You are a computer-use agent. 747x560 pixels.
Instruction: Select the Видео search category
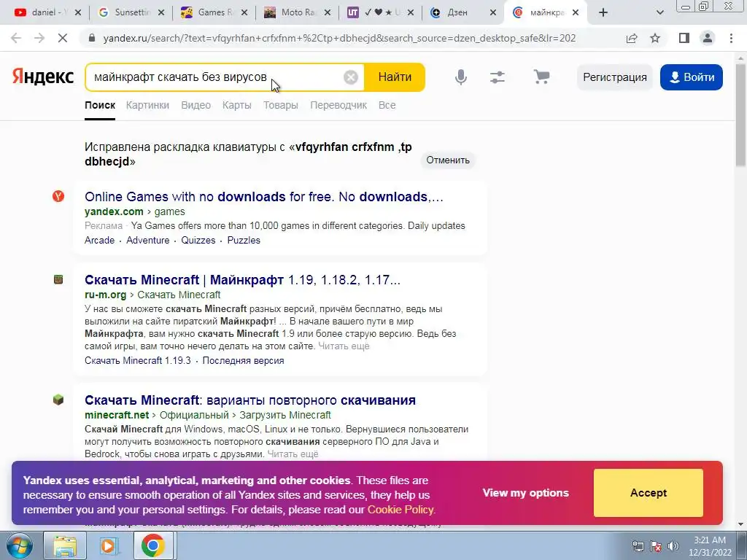[x=196, y=105]
